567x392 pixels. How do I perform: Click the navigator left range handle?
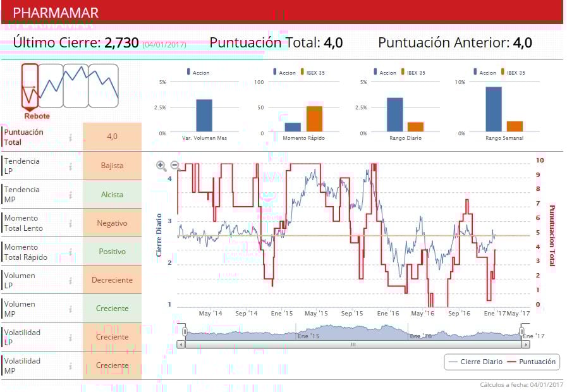185,331
